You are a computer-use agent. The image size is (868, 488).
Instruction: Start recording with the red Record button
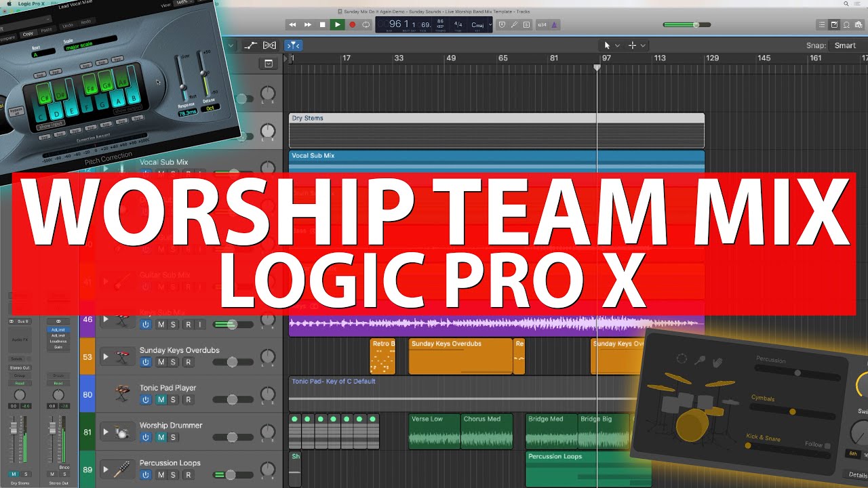pos(352,25)
